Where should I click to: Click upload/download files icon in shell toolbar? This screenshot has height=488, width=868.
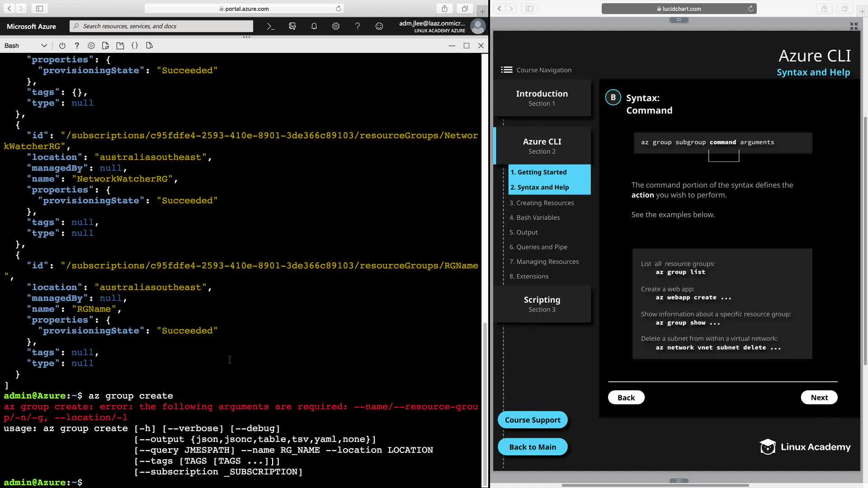coord(106,46)
